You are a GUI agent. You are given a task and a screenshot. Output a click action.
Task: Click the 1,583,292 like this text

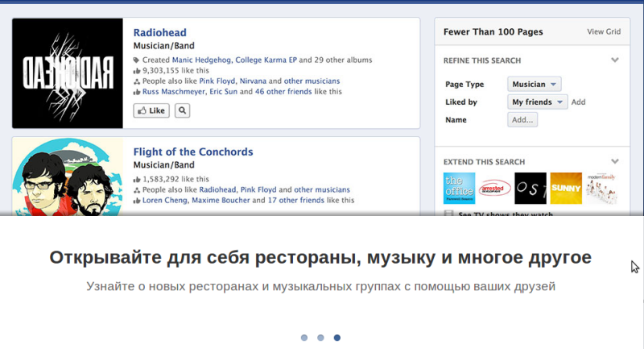point(175,179)
